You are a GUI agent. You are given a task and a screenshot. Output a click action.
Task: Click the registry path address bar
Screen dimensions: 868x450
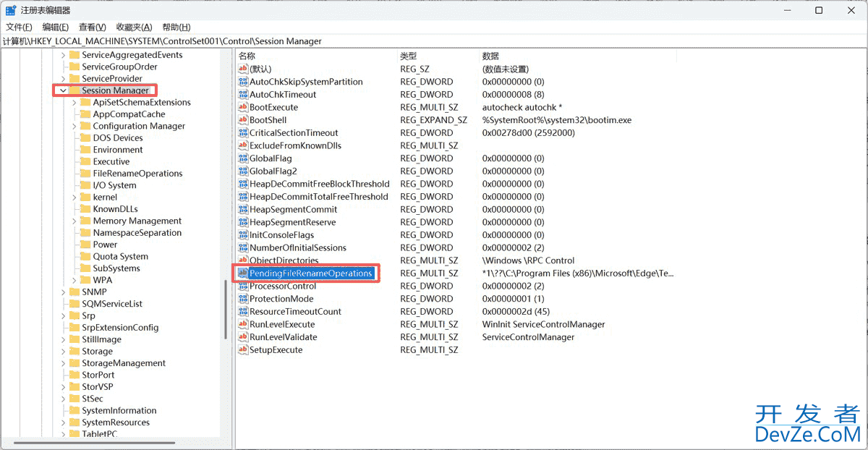pos(217,41)
